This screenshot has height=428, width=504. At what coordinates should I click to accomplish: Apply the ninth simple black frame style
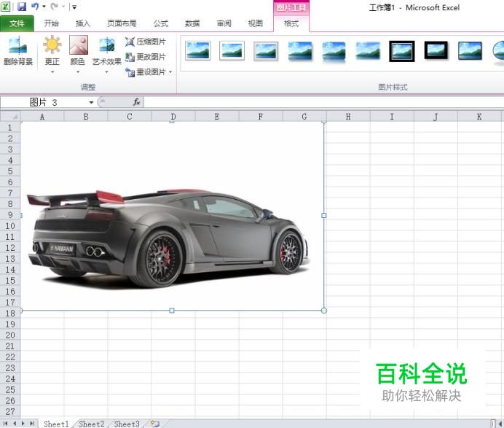[470, 50]
